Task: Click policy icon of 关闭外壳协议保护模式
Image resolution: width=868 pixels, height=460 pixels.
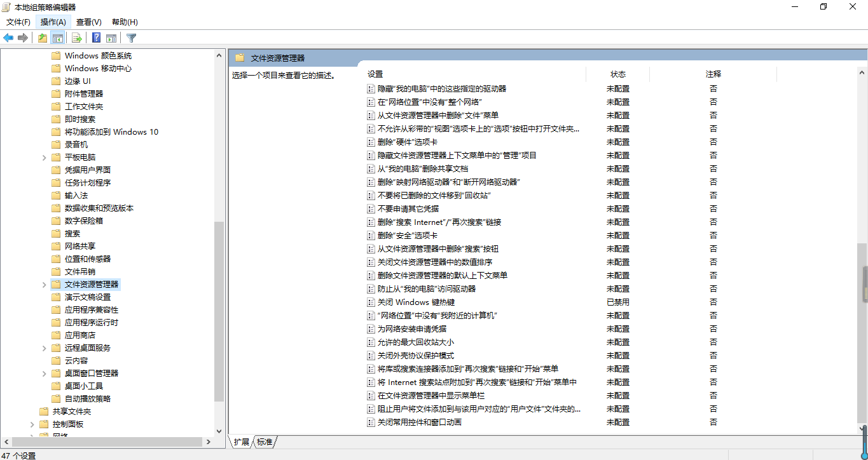Action: click(371, 356)
